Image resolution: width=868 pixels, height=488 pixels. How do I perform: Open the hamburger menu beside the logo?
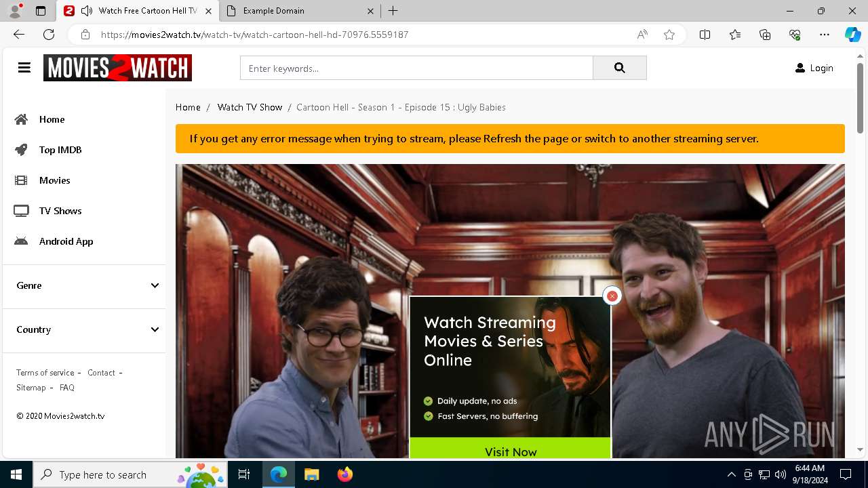24,68
